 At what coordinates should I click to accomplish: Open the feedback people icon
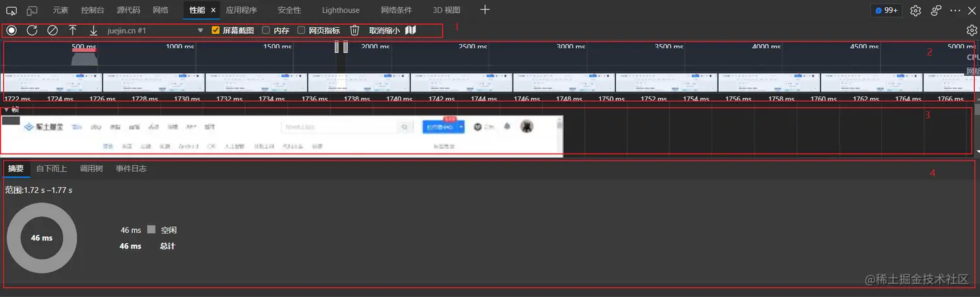[x=936, y=10]
